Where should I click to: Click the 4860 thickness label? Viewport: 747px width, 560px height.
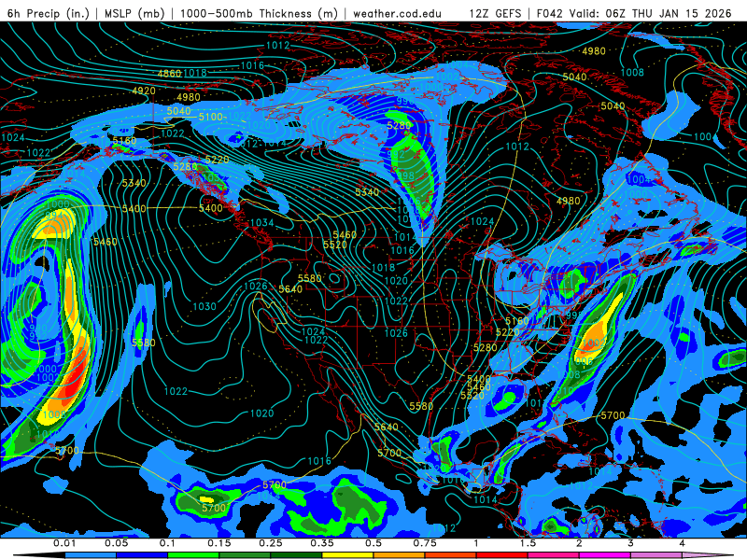pyautogui.click(x=170, y=74)
